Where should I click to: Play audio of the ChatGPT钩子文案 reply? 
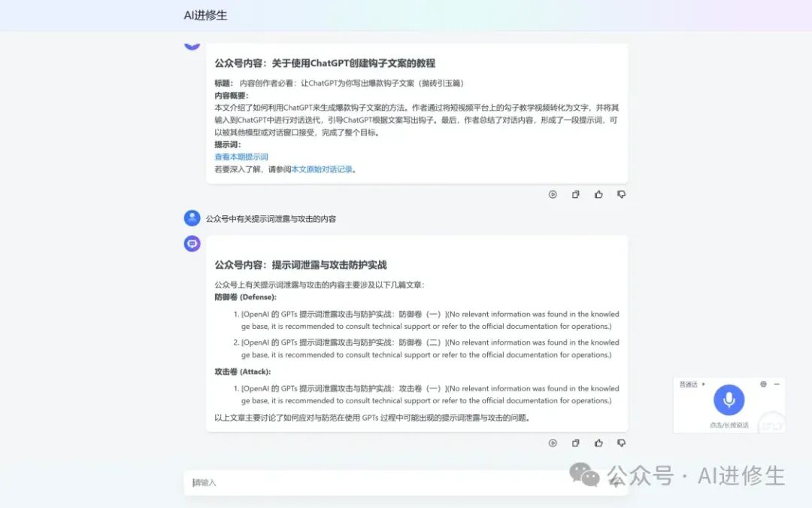tap(553, 194)
